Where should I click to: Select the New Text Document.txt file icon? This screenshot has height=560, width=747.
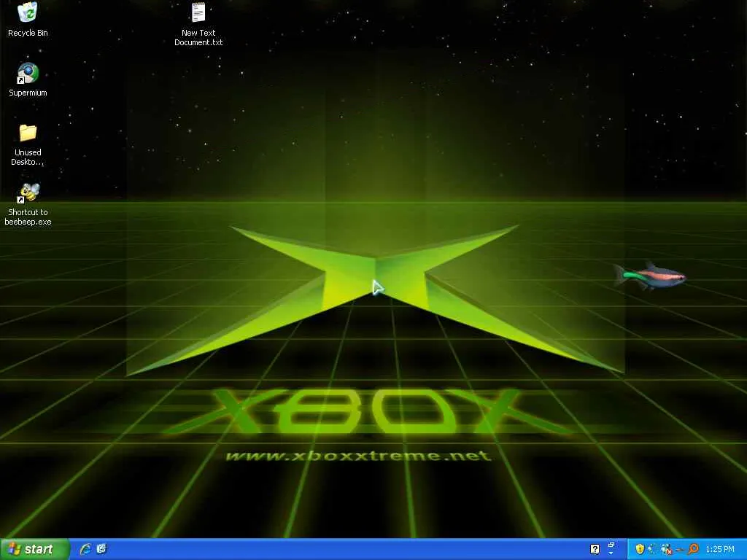tap(198, 12)
